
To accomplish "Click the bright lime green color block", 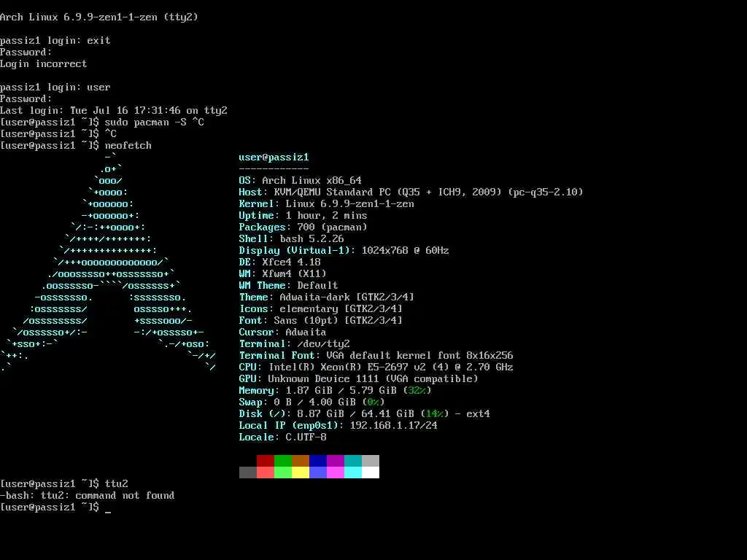I will pos(283,472).
